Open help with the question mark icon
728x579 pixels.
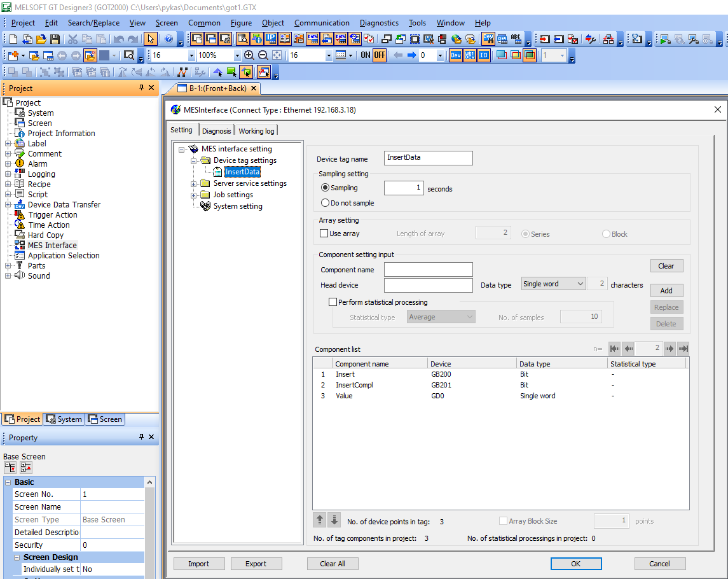click(x=168, y=39)
